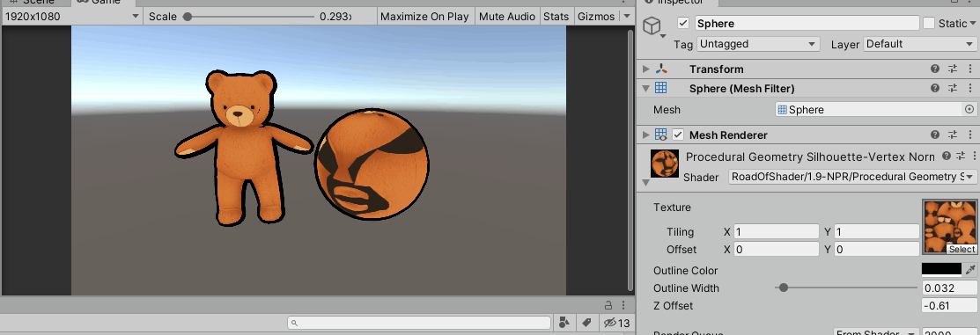Open Transform component three-dot menu
Screen dimensions: 980x335
coord(970,69)
